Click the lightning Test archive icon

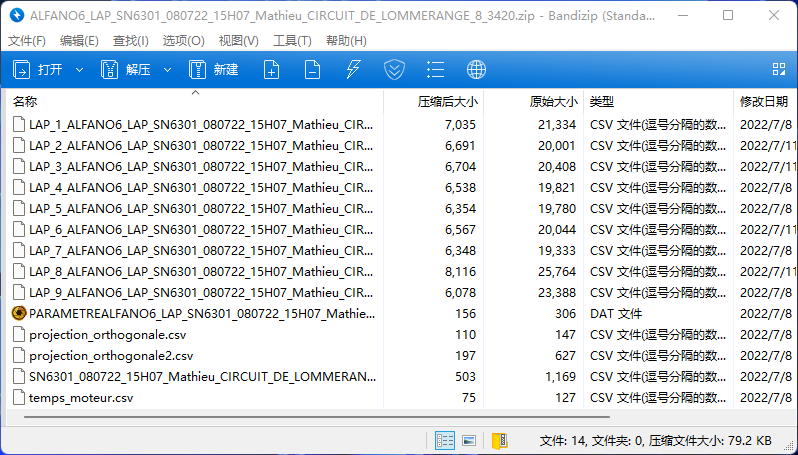[x=353, y=70]
